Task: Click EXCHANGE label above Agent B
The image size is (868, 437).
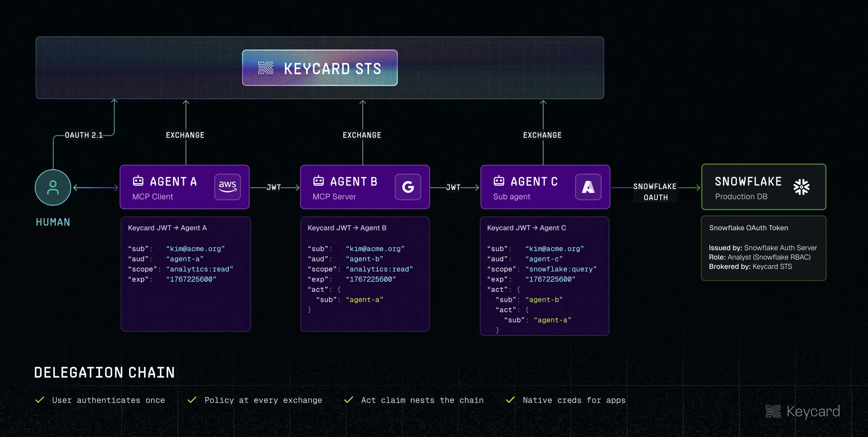Action: click(x=362, y=135)
